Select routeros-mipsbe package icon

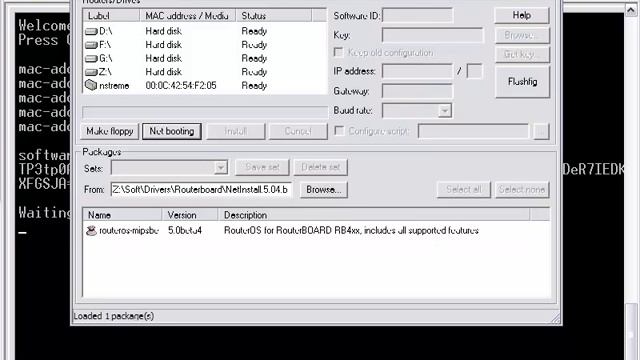(x=91, y=231)
